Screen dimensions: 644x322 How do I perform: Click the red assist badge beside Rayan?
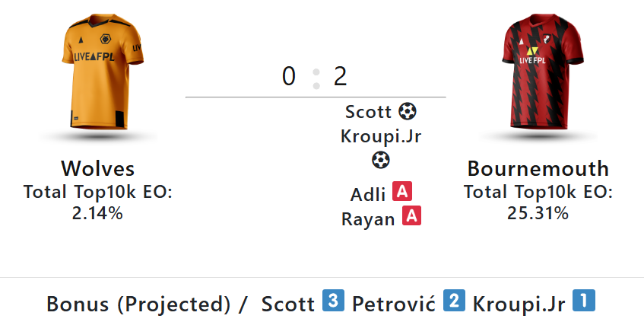[411, 217]
